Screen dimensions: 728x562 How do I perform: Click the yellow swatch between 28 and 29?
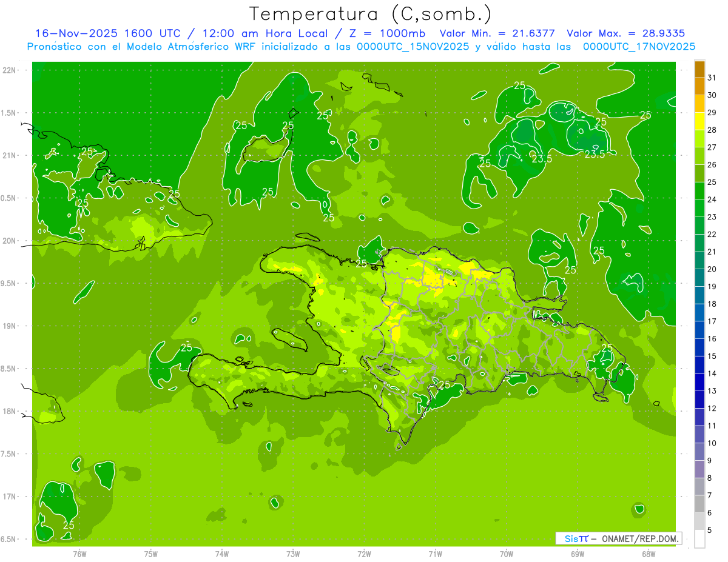click(x=699, y=121)
